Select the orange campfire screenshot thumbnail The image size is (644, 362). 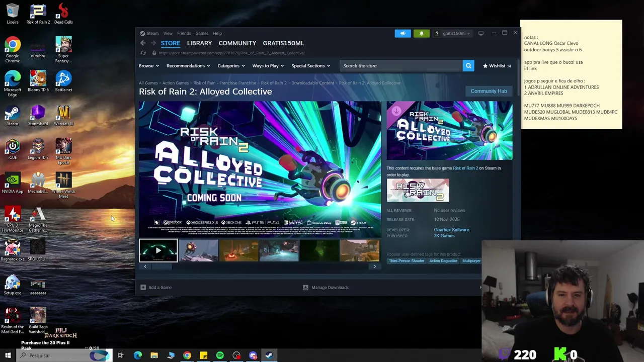click(x=238, y=250)
